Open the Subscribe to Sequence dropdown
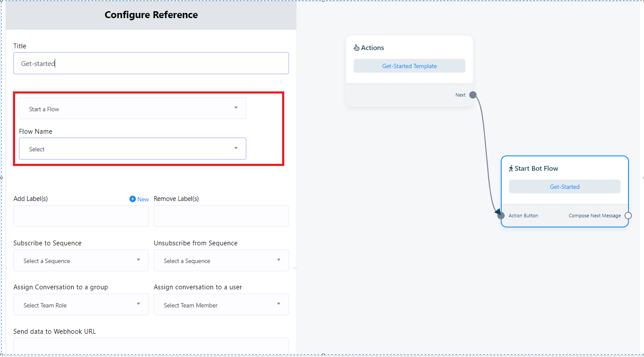Image resolution: width=644 pixels, height=357 pixels. click(81, 260)
